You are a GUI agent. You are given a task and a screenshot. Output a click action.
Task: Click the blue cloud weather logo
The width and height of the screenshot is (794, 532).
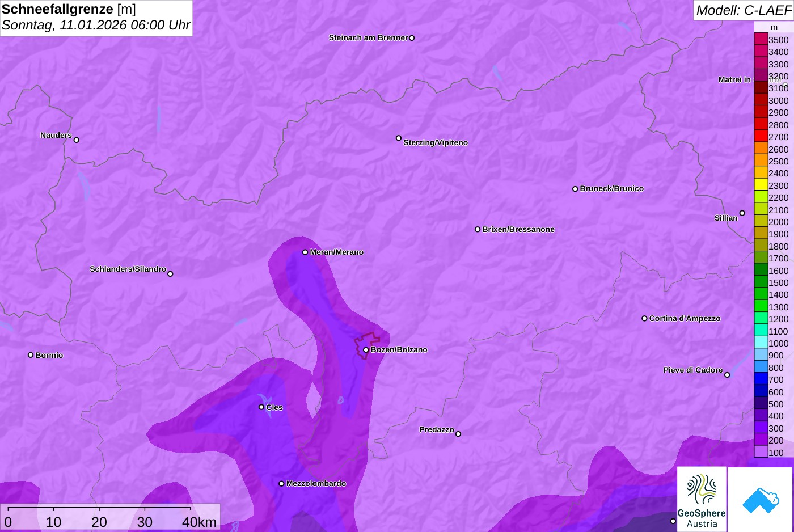(761, 500)
